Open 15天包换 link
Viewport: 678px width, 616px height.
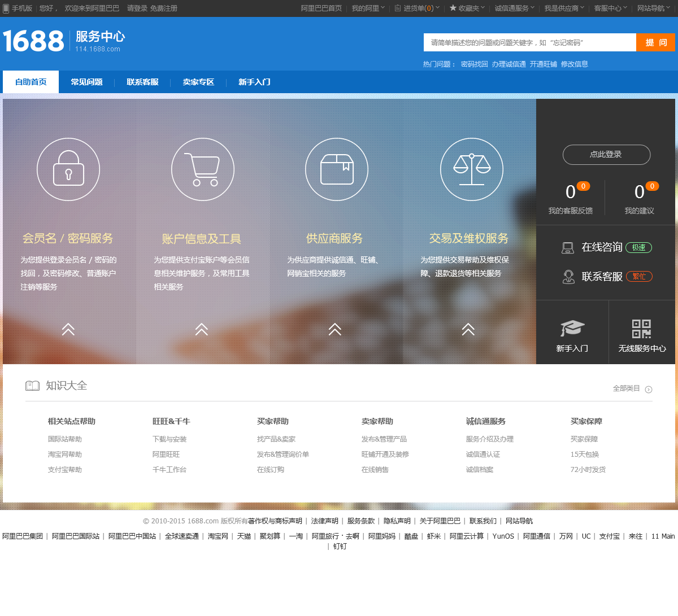[x=585, y=455]
